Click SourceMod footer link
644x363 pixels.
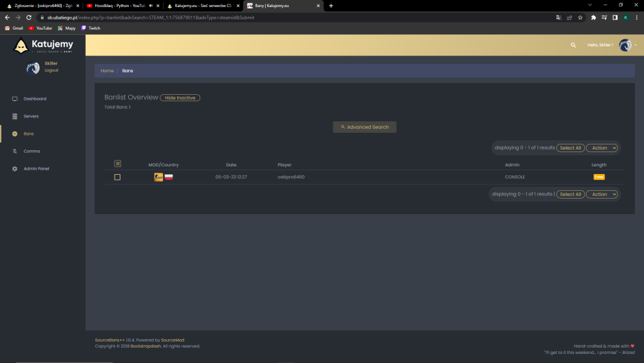pyautogui.click(x=173, y=340)
